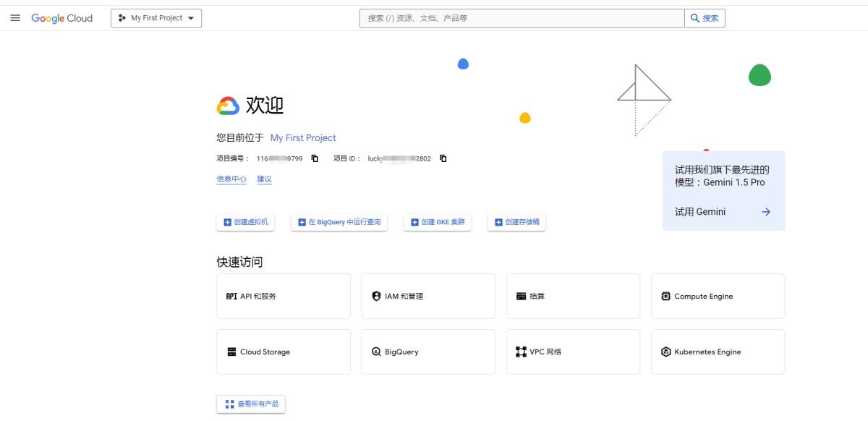The height and width of the screenshot is (421, 868).
Task: Click the Compute Engine chip icon
Action: [666, 297]
